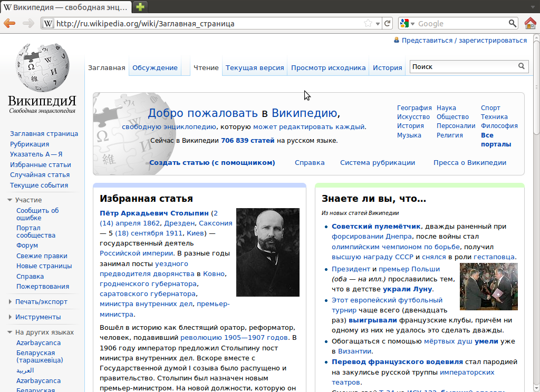Image resolution: width=540 pixels, height=392 pixels.
Task: Open the tab list dropdown arrow
Action: [533, 7]
